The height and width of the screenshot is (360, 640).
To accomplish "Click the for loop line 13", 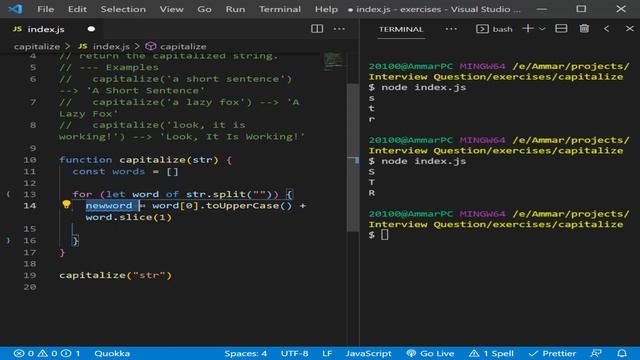I will [x=182, y=194].
